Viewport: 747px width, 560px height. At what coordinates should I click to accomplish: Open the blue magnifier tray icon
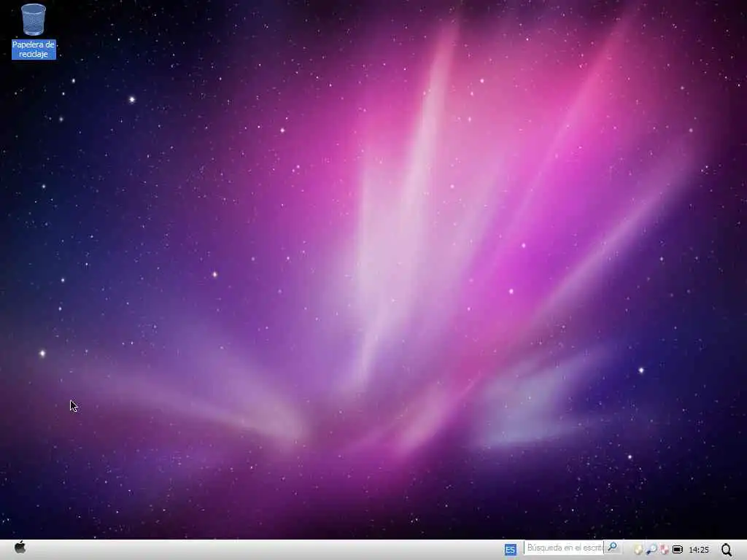651,550
